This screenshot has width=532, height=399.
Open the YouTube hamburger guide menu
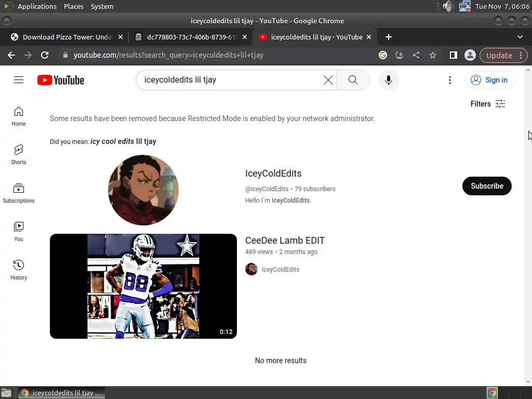(x=19, y=79)
